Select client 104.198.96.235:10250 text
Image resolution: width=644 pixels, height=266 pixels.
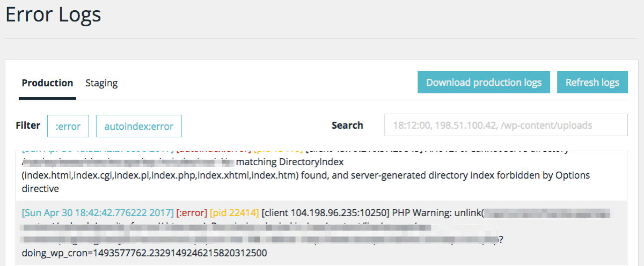coord(325,213)
